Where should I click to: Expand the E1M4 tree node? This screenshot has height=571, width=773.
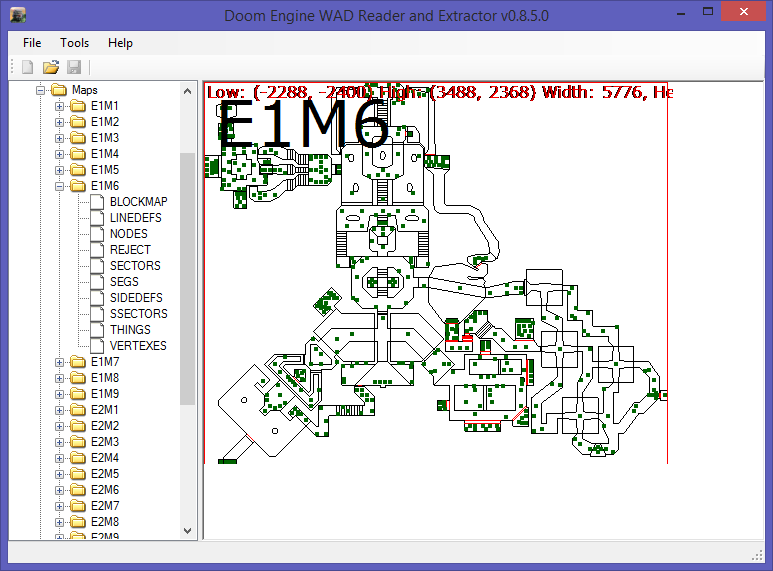click(x=59, y=154)
